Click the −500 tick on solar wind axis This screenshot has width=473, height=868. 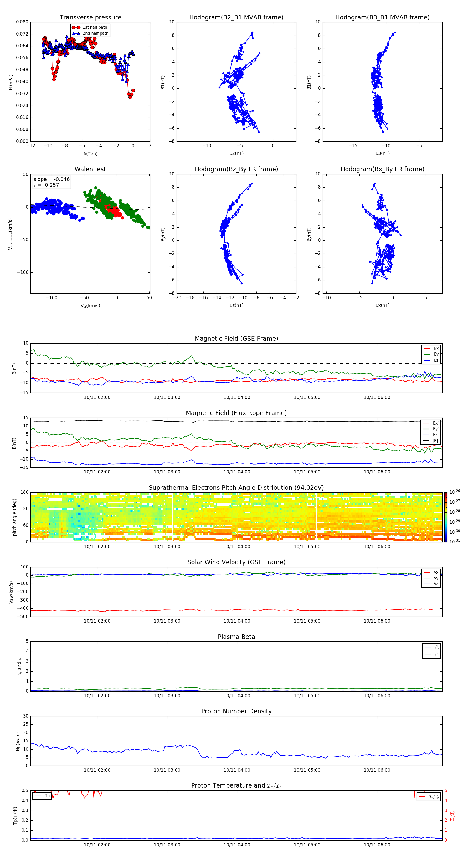point(22,617)
